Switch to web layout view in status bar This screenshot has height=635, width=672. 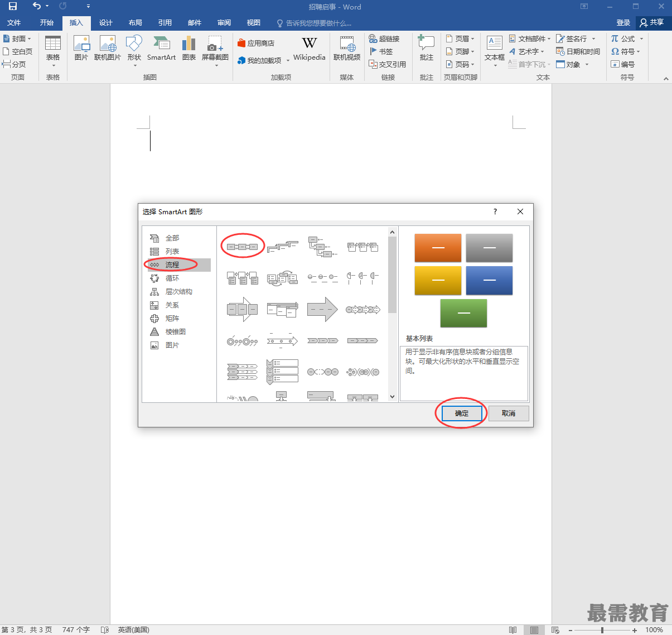[555, 629]
